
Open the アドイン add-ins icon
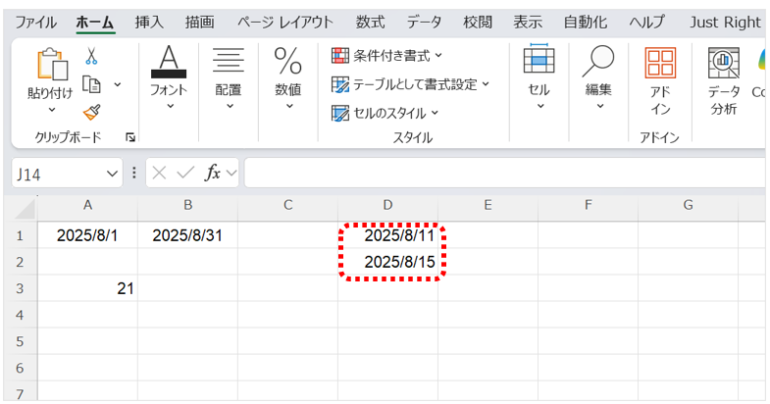[x=660, y=63]
